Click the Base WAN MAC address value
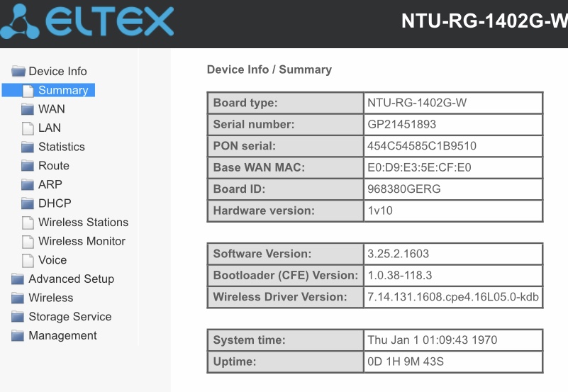 419,167
